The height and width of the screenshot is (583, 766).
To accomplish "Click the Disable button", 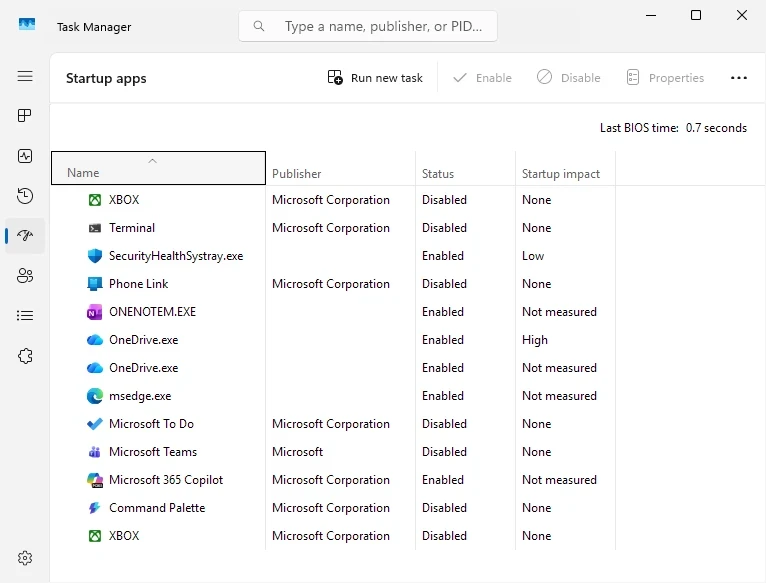I will [569, 78].
